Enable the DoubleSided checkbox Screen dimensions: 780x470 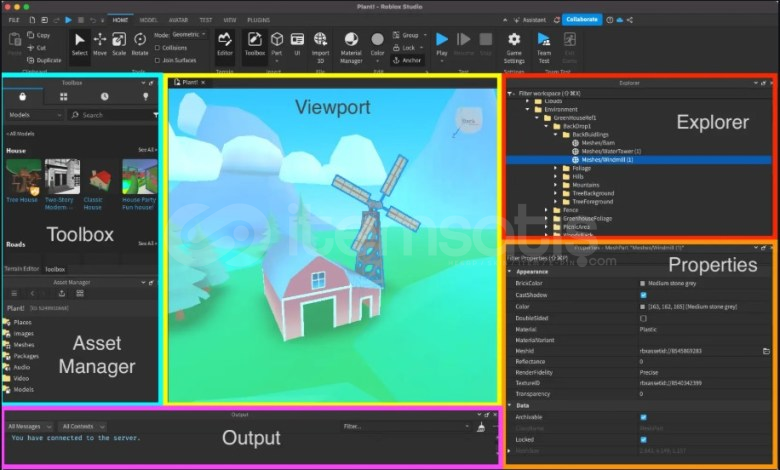(643, 318)
